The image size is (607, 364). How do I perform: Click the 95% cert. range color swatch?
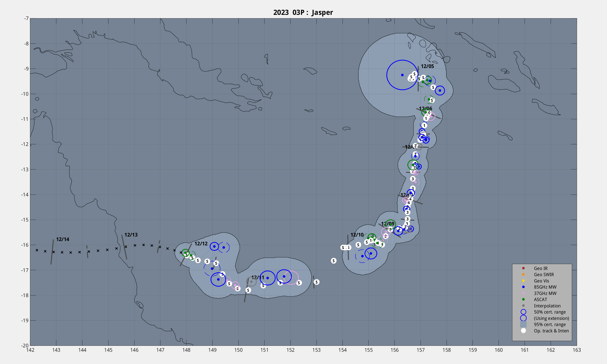523,324
